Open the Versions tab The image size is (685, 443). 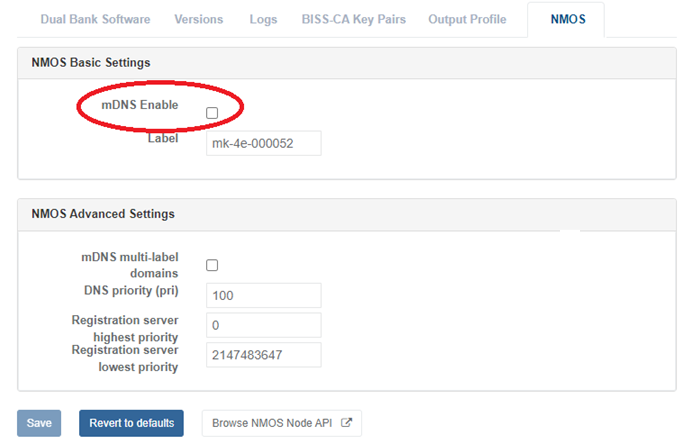[198, 19]
